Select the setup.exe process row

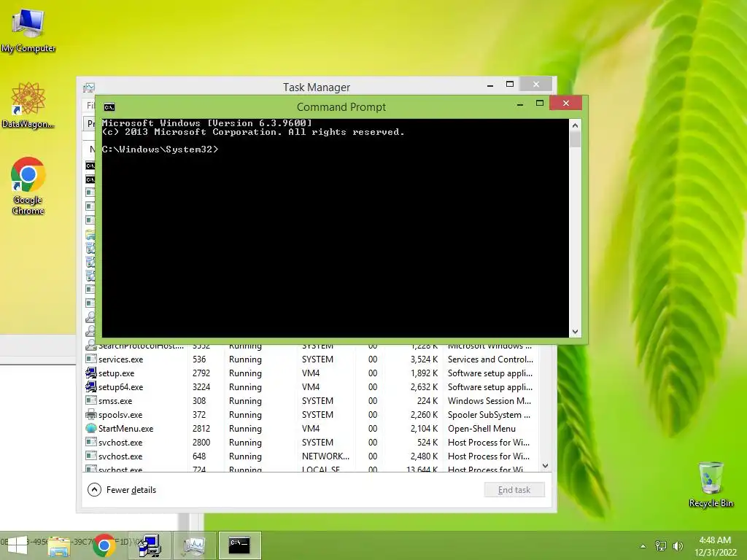click(311, 373)
